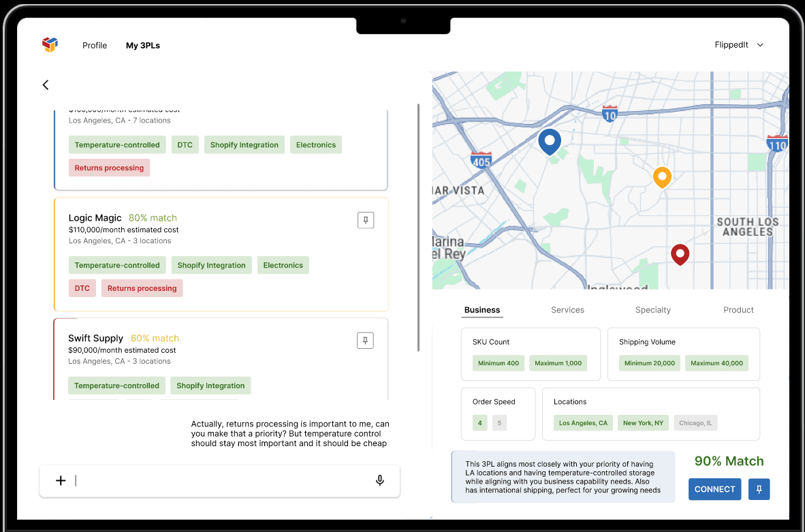Click the plus icon in chat input
The height and width of the screenshot is (532, 805).
click(61, 481)
